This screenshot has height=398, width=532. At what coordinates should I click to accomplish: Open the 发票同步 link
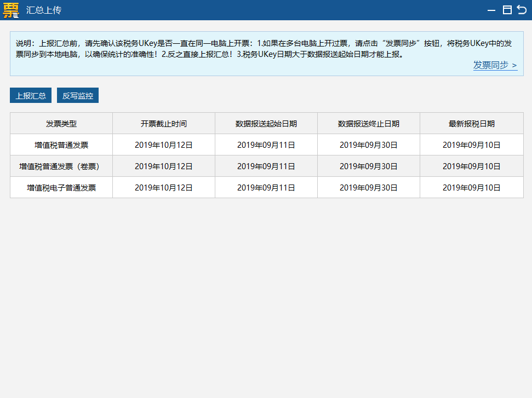pos(495,65)
